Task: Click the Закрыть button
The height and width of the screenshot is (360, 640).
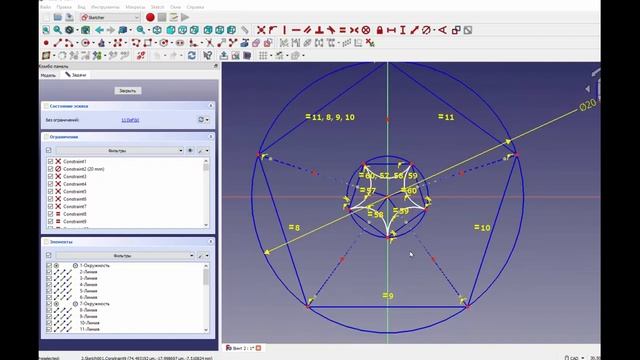Action: [128, 91]
